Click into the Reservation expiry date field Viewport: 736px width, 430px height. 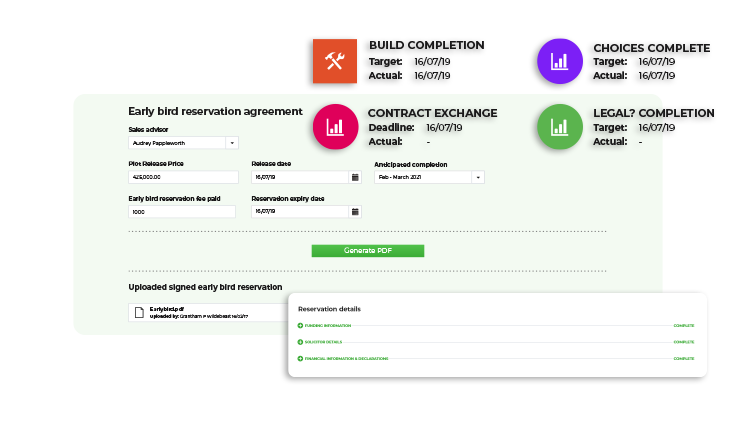pos(299,212)
